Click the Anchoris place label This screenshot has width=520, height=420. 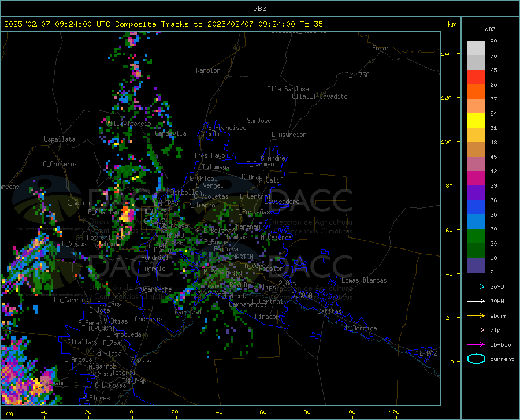coord(148,319)
